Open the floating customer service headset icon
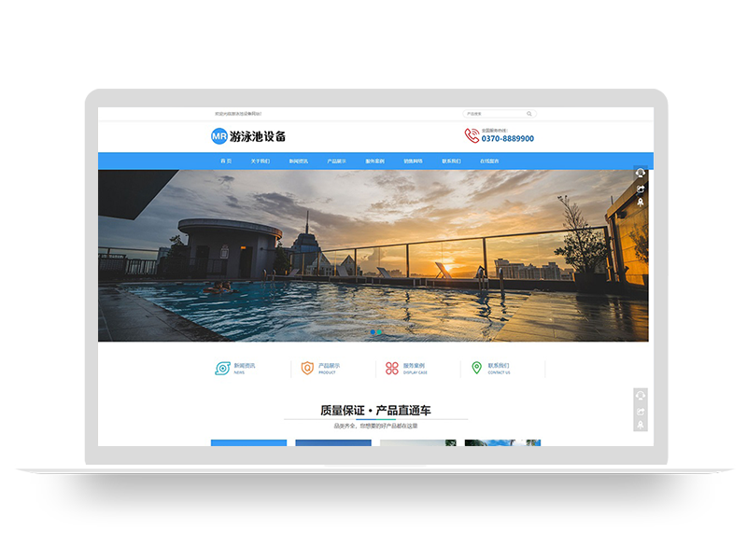Screen dimensions: 747x560 tap(641, 173)
